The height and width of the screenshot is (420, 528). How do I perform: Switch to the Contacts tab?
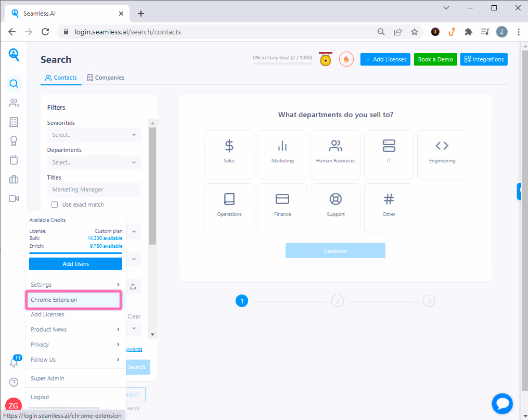pyautogui.click(x=61, y=78)
